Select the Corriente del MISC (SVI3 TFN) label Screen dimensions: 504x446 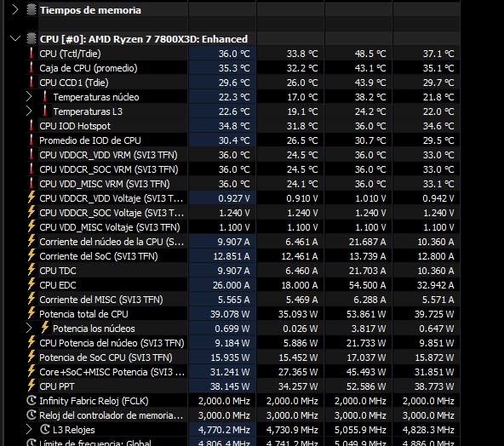101,300
